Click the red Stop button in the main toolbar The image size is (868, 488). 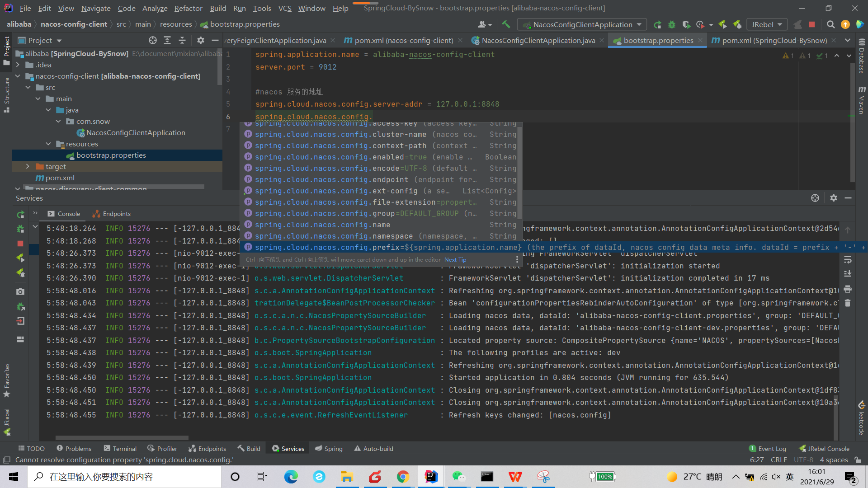[x=812, y=24]
